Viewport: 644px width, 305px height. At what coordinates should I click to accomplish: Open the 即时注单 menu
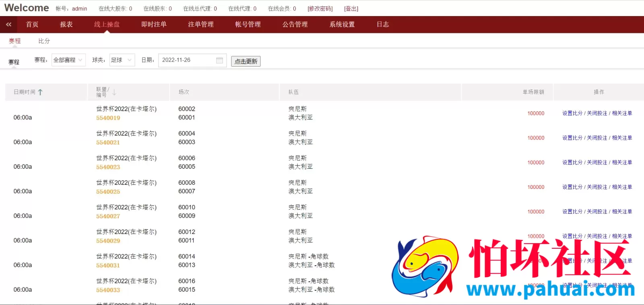click(154, 25)
